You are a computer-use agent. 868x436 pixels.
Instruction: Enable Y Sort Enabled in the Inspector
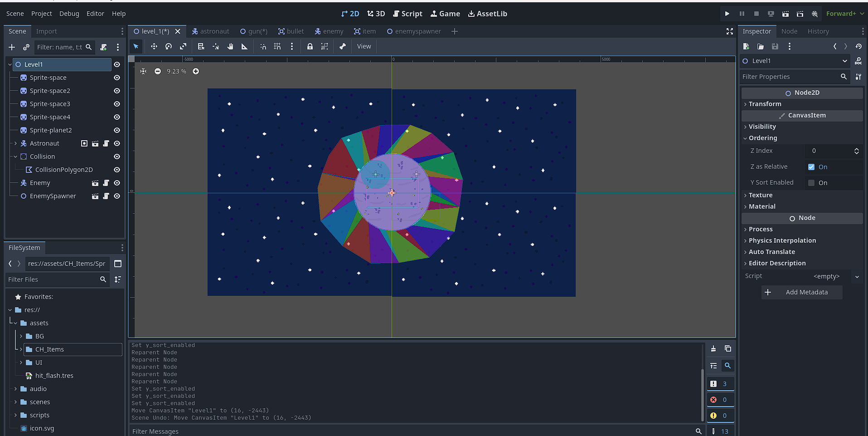coord(811,183)
